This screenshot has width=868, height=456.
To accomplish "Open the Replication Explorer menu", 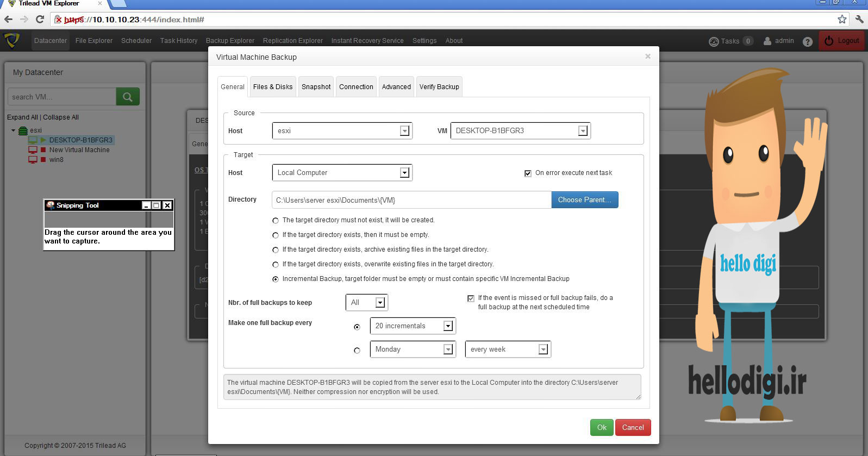I will [293, 41].
